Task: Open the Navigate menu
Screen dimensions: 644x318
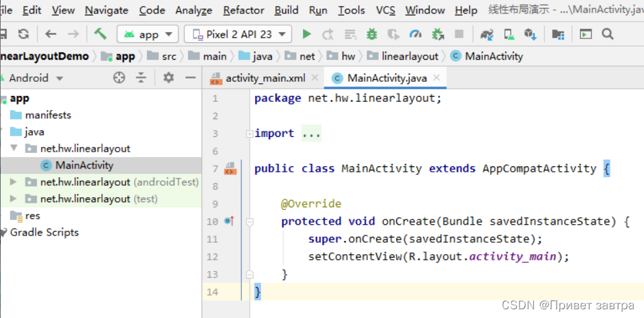Action: [106, 10]
